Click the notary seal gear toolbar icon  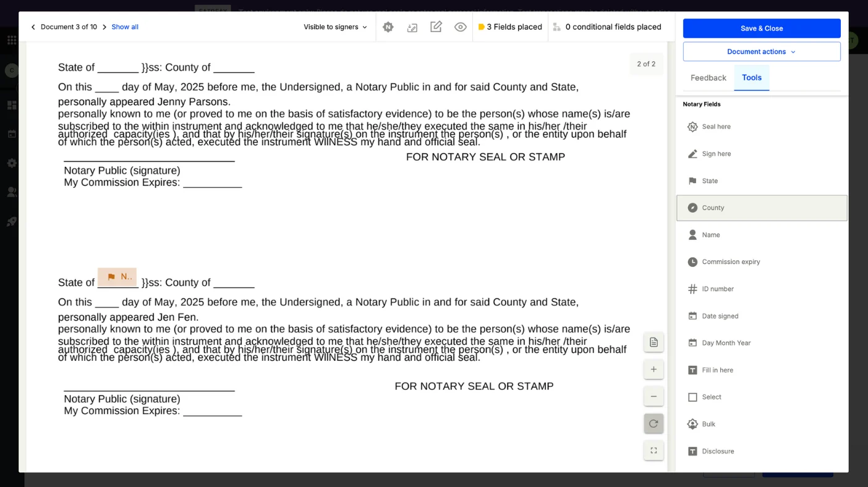tap(388, 27)
